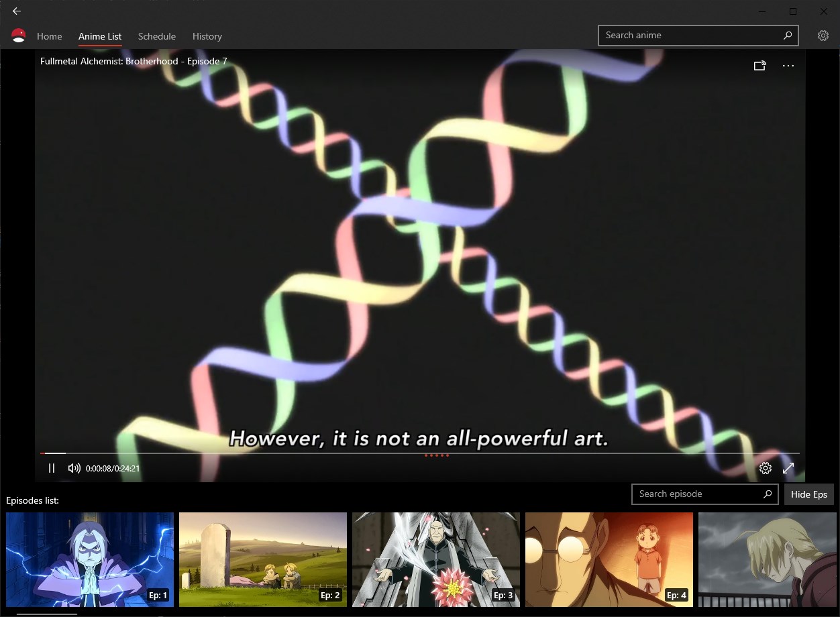Click the red app logo icon
This screenshot has width=840, height=617.
point(19,36)
